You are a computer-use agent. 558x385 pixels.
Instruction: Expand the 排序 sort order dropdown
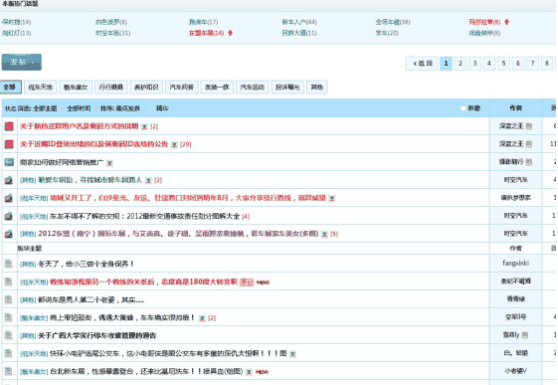pyautogui.click(x=122, y=109)
